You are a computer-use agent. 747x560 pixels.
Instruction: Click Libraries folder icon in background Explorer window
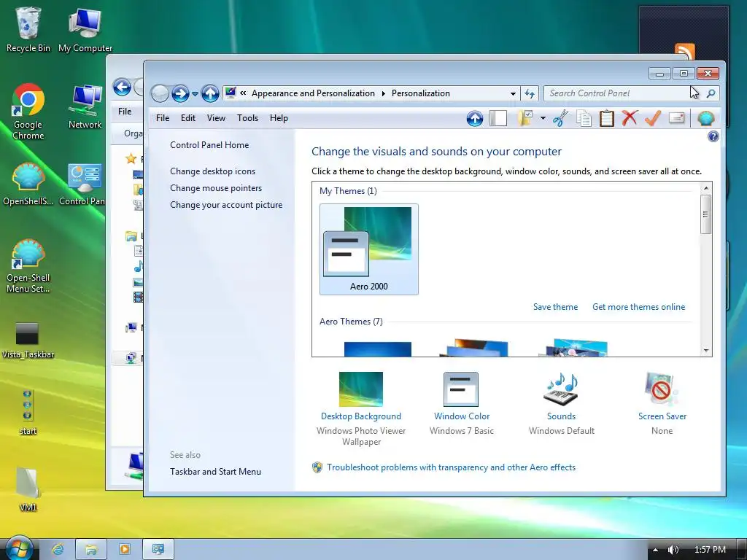[131, 236]
